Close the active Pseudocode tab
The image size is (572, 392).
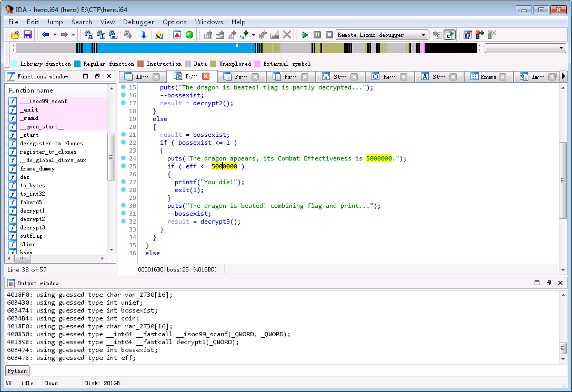click(206, 76)
